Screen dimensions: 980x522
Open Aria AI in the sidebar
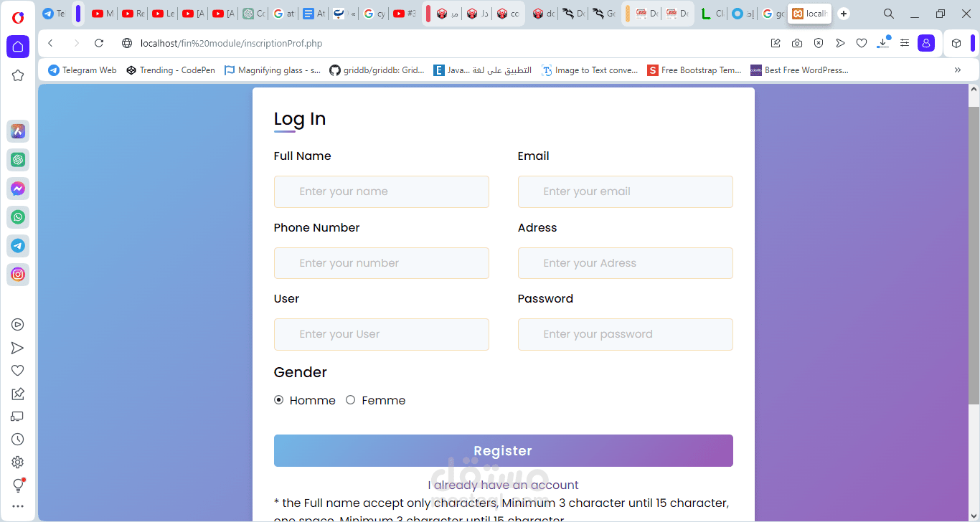pyautogui.click(x=18, y=131)
